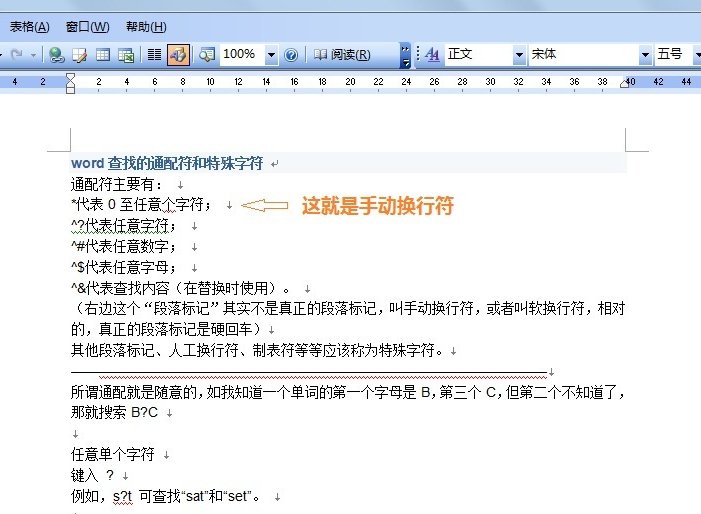Click the line 例如，s?t 可查找
Viewport: 701px width, 514px height.
pos(166,496)
